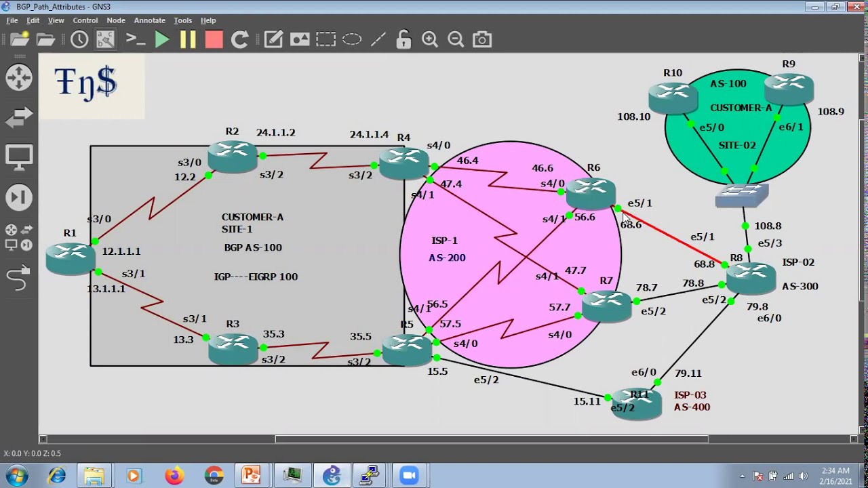Browse all devices in sidebar
Viewport: 868px width, 488px height.
click(19, 237)
